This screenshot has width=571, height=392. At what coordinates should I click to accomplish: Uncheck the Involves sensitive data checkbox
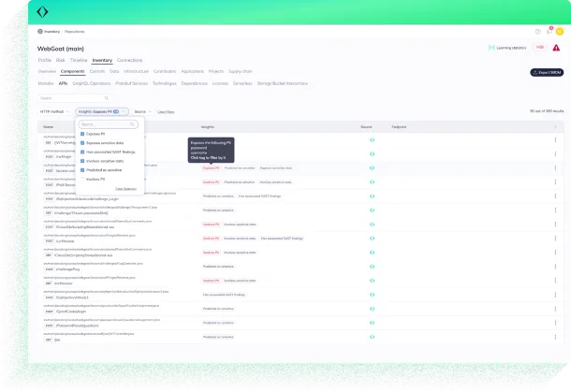coord(82,161)
